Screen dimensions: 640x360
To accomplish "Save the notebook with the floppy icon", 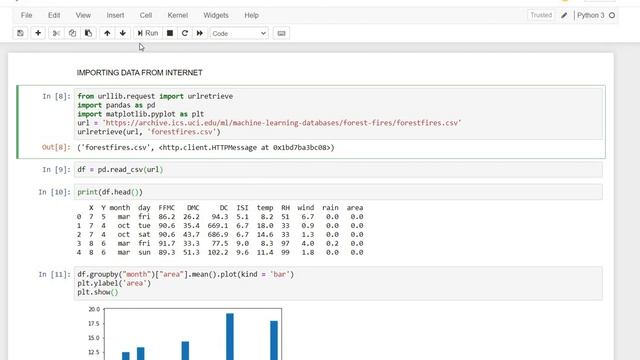I will (x=20, y=33).
